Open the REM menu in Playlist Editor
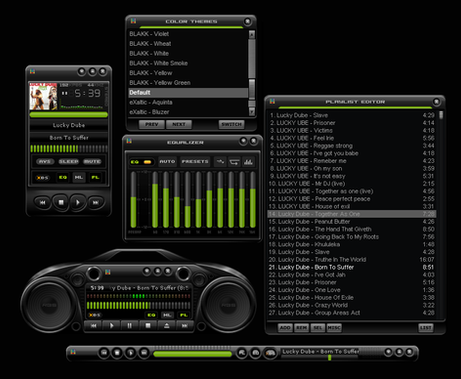This screenshot has width=461, height=379. point(301,328)
